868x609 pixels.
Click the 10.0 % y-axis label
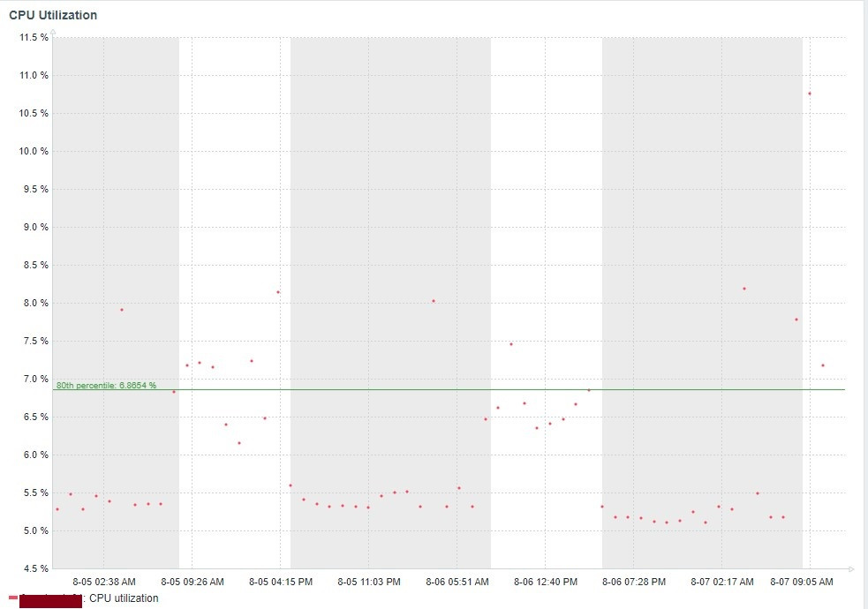click(x=34, y=151)
